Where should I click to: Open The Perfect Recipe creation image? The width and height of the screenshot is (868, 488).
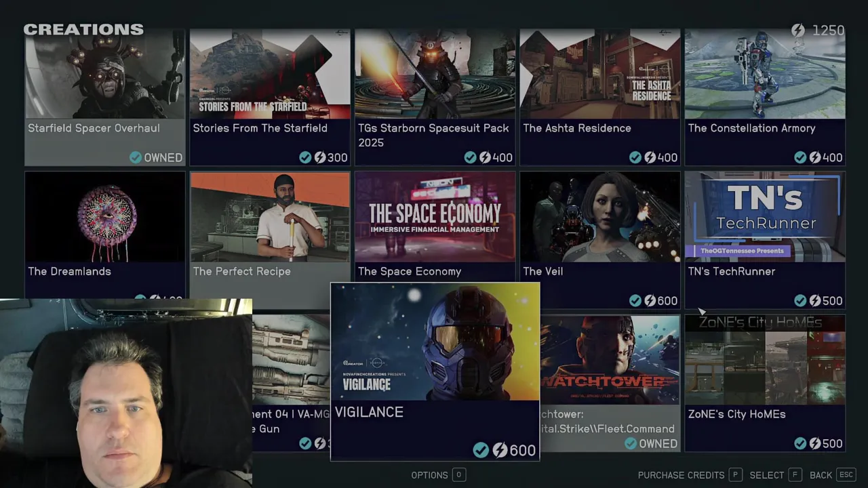pyautogui.click(x=270, y=217)
